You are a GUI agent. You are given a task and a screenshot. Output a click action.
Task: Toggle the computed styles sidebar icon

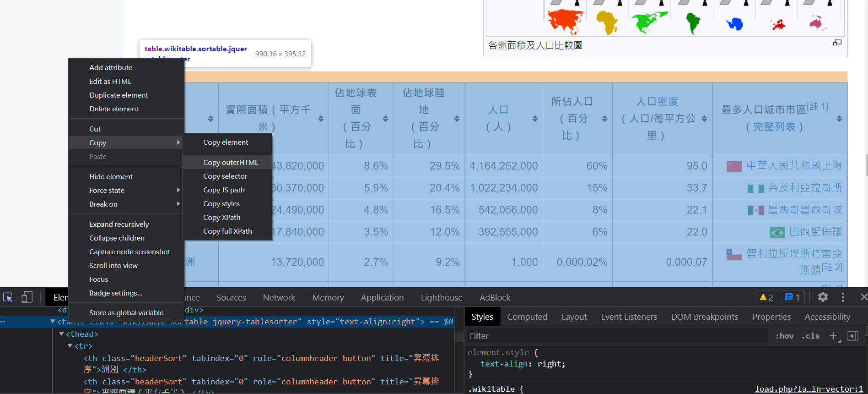(853, 336)
